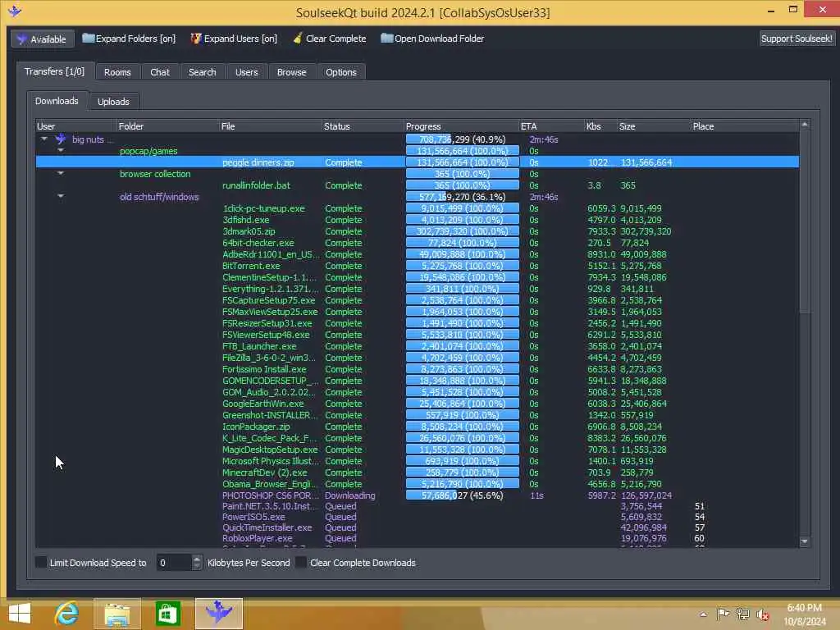Screen dimensions: 840x630
Task: Go to the Search tab
Action: coord(202,72)
